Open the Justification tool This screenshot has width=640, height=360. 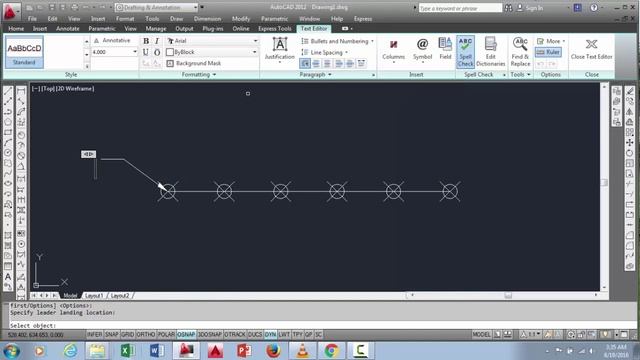(x=280, y=49)
